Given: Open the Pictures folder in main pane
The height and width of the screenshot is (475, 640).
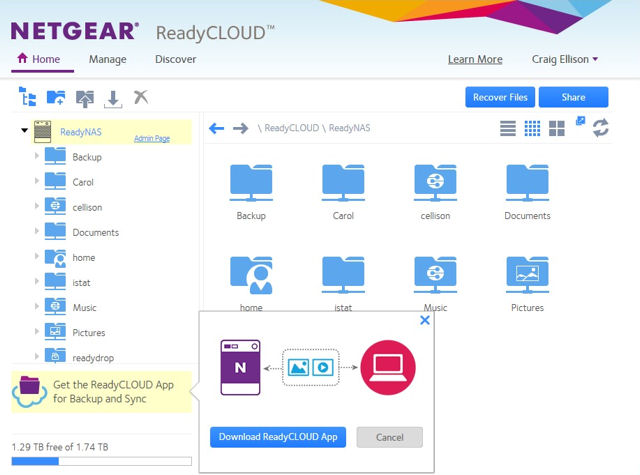Looking at the screenshot, I should (x=527, y=275).
